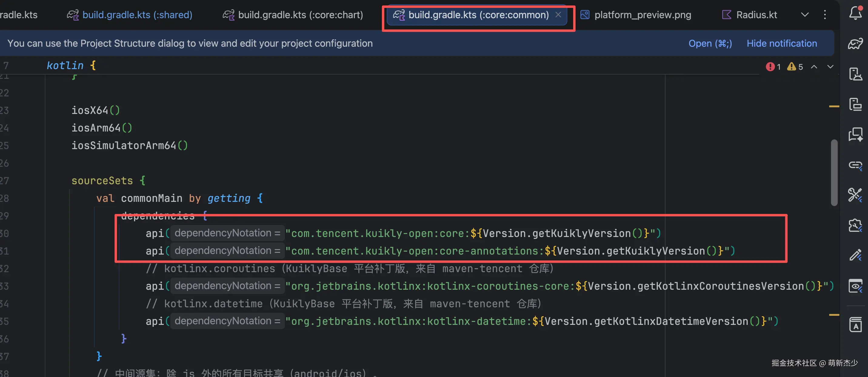Open the Gradle elephant tool window
This screenshot has width=868, height=377.
tap(855, 43)
